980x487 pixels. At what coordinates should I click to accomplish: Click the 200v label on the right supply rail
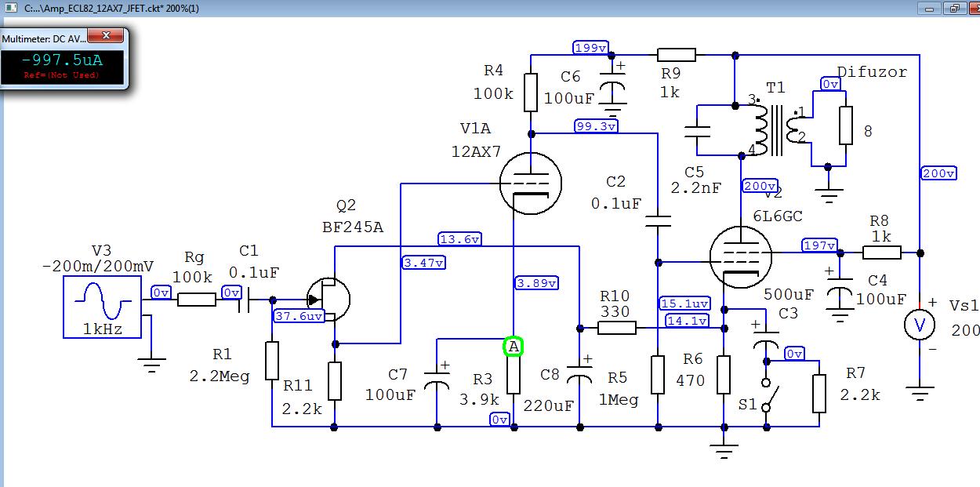(938, 173)
